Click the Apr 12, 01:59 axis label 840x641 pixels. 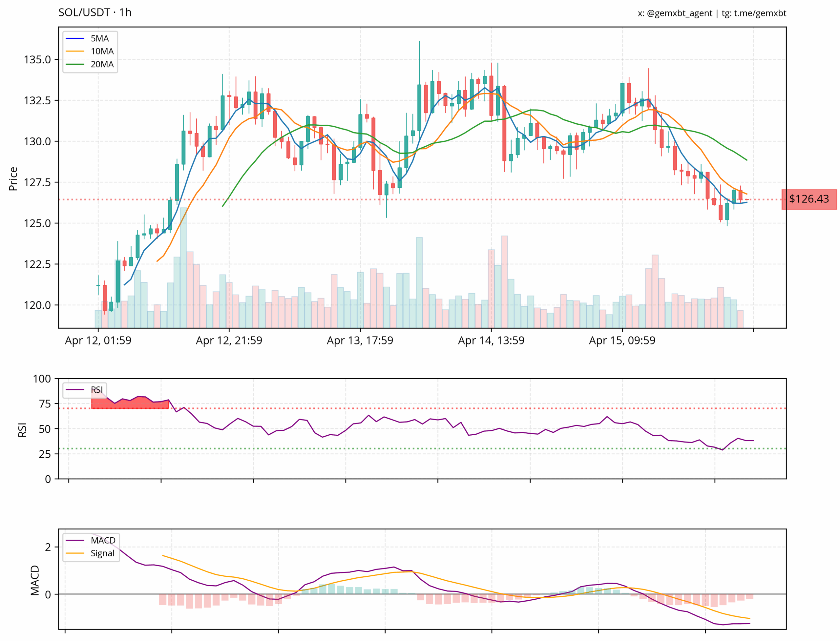(x=98, y=340)
